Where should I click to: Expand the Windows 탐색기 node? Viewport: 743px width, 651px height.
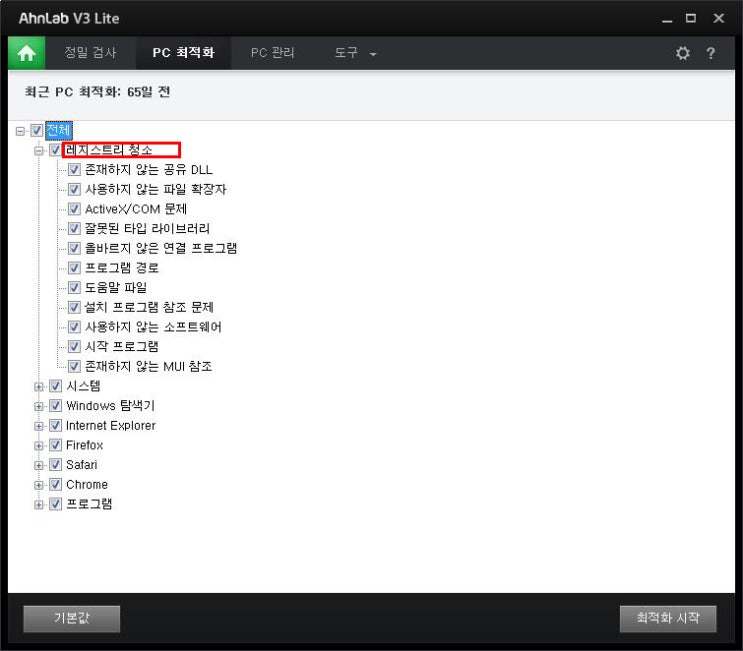[x=39, y=407]
